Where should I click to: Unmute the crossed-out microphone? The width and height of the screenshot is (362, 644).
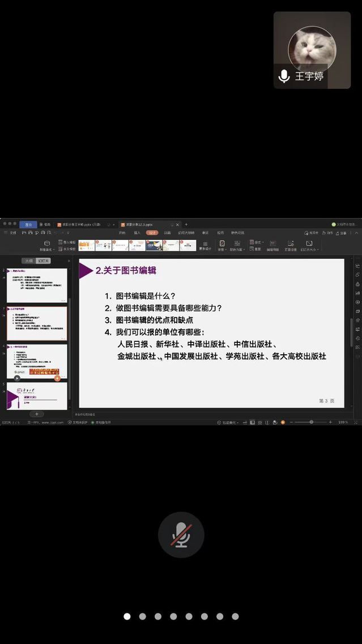(x=181, y=535)
